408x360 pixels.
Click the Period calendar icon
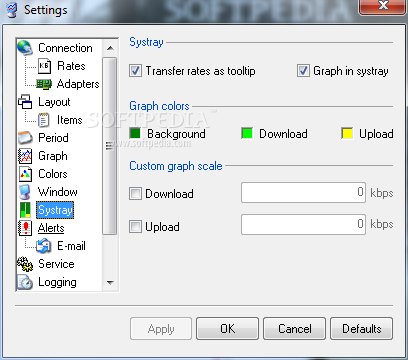tap(25, 138)
